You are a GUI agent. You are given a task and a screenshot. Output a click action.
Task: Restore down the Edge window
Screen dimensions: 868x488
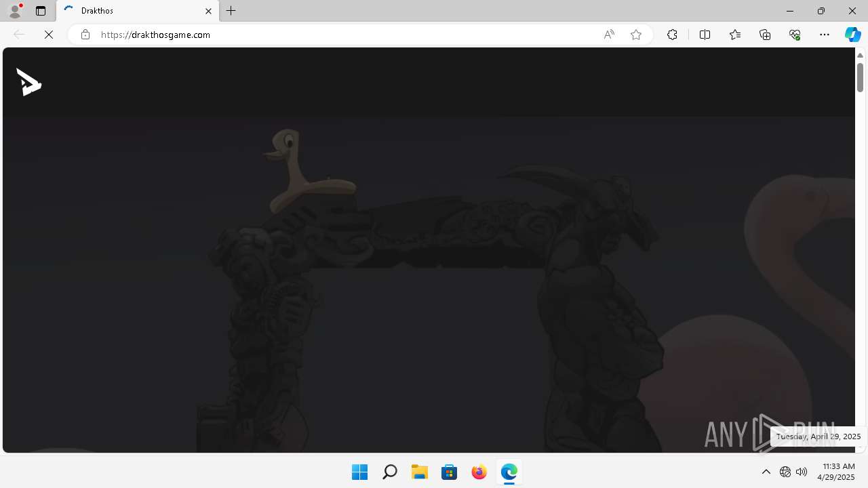click(821, 11)
